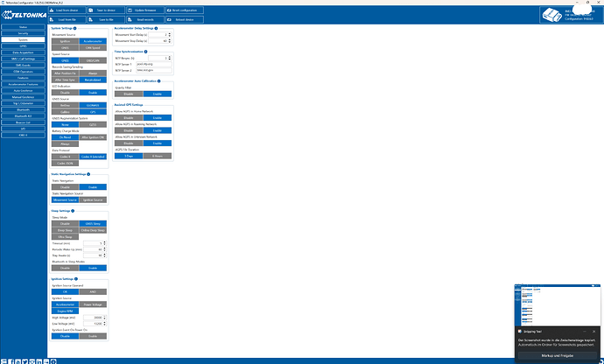The image size is (604, 364).
Task: Set AGPS File Duration to 6 Hours
Action: pos(158,156)
